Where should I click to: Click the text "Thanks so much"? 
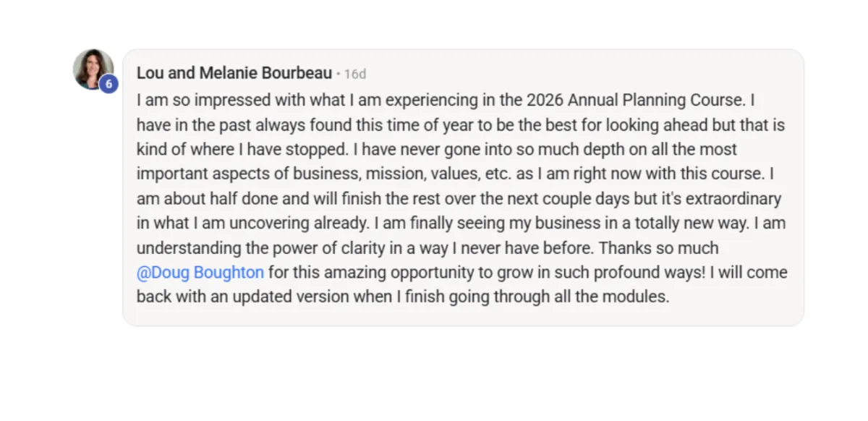click(x=660, y=248)
